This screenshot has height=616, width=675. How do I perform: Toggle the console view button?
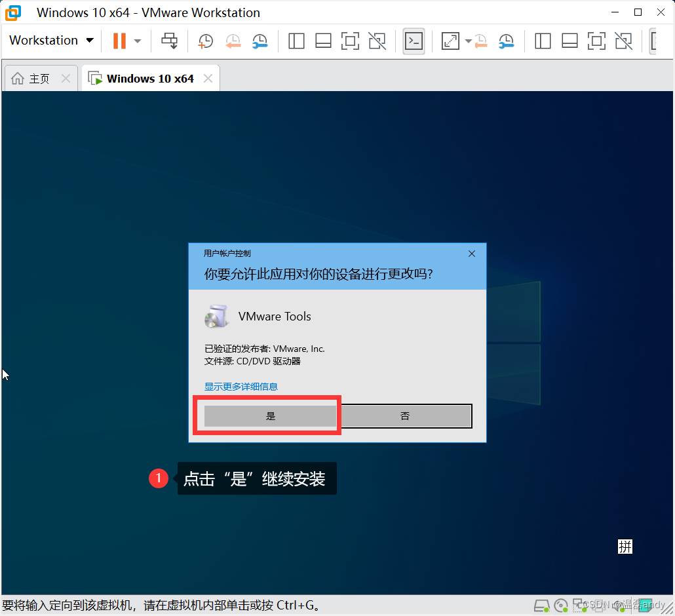(x=414, y=41)
